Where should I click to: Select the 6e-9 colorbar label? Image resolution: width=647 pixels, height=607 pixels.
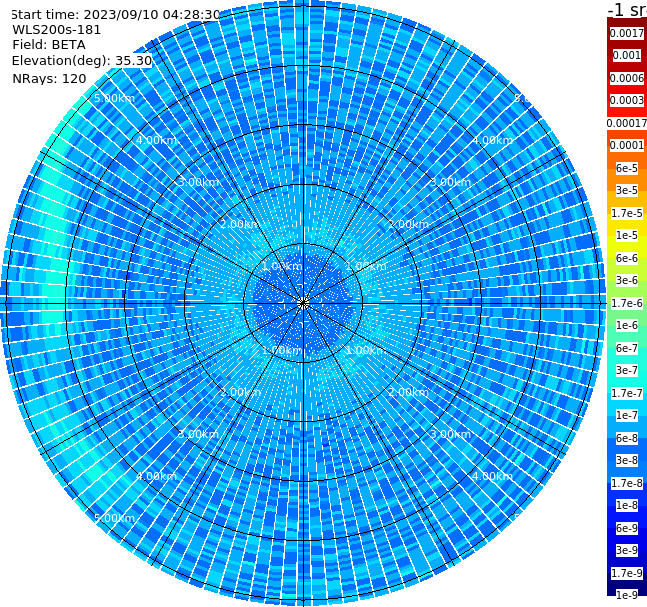(627, 528)
